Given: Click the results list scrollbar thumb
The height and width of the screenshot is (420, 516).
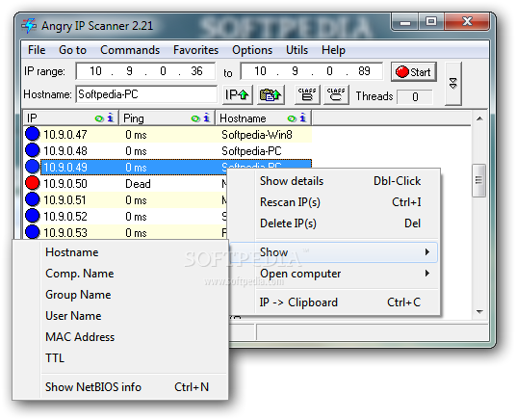Looking at the screenshot, I should pos(479,180).
